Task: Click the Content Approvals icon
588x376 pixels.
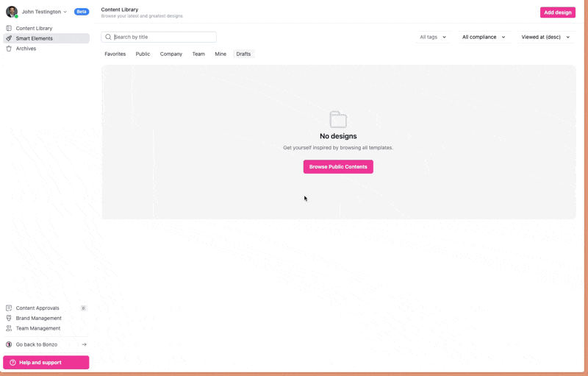Action: click(x=9, y=308)
